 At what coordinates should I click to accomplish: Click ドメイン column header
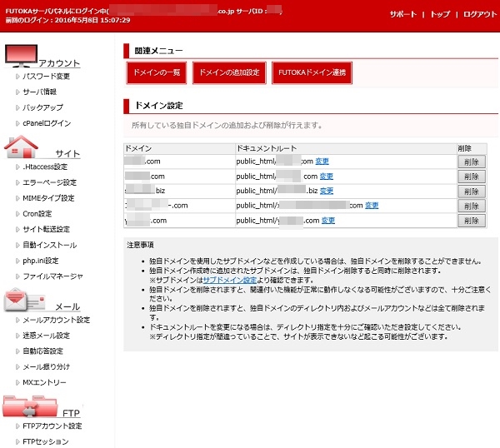tap(138, 148)
